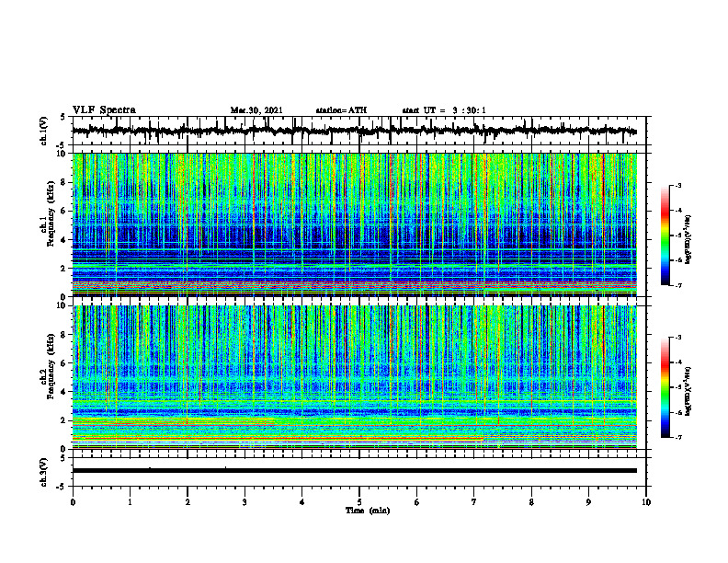
Task: Click the '-7' label on ch.2 color scale
Action: tap(678, 437)
